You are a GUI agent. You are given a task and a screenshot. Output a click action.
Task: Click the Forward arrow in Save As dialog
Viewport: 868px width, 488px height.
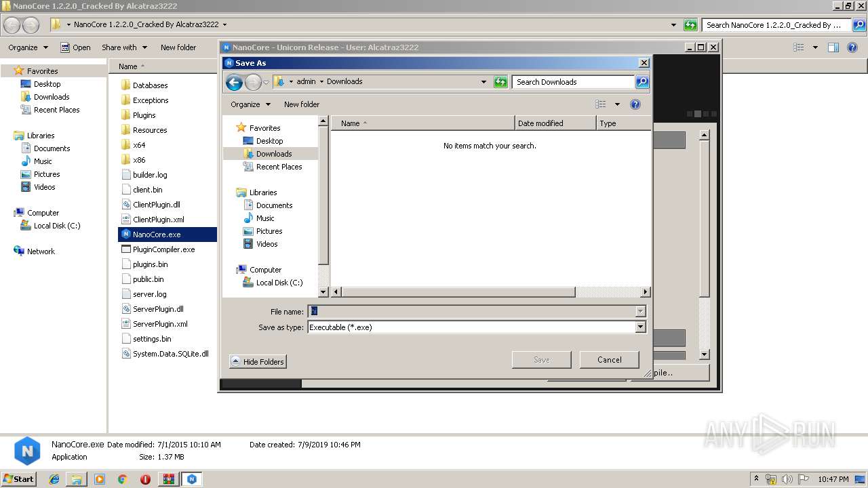pyautogui.click(x=253, y=83)
